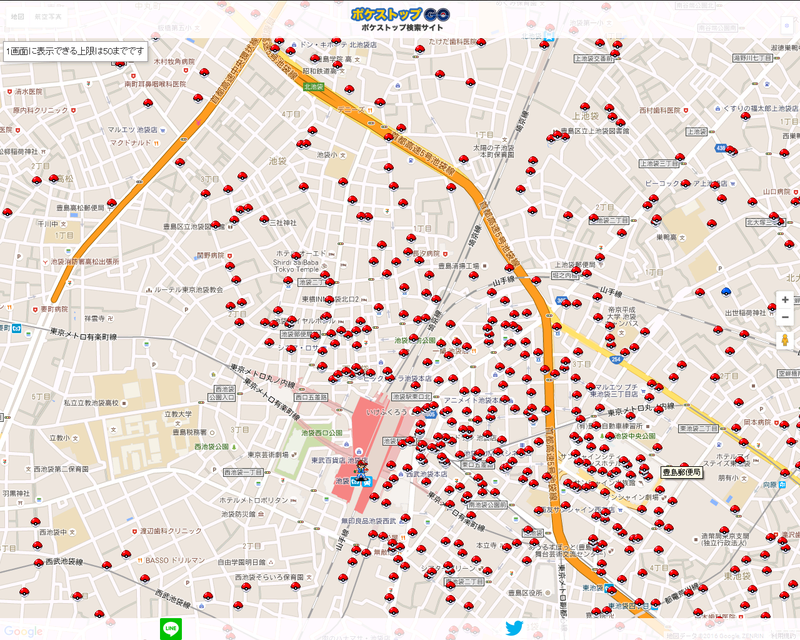This screenshot has width=800, height=640.
Task: Click the 三社神社 map label
Action: pyautogui.click(x=283, y=223)
